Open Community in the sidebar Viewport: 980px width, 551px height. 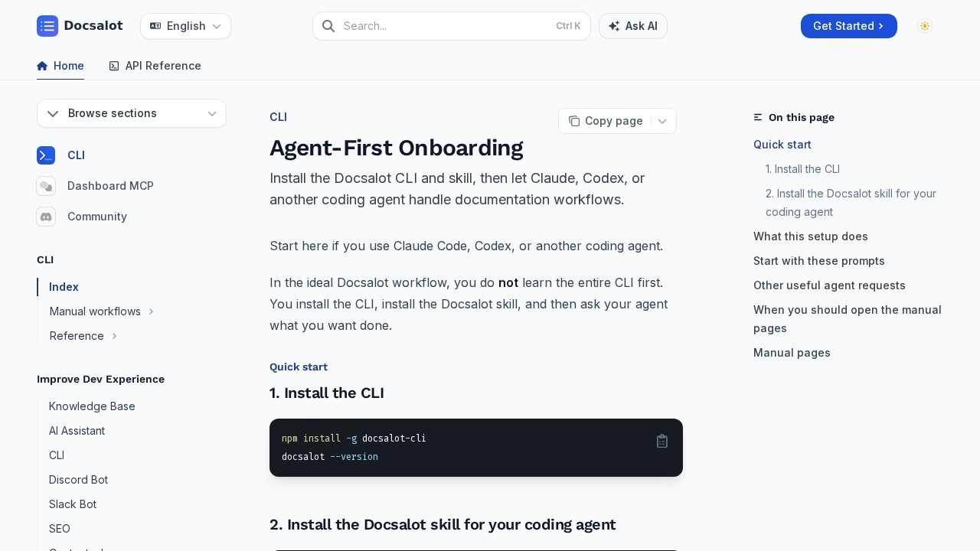point(97,217)
